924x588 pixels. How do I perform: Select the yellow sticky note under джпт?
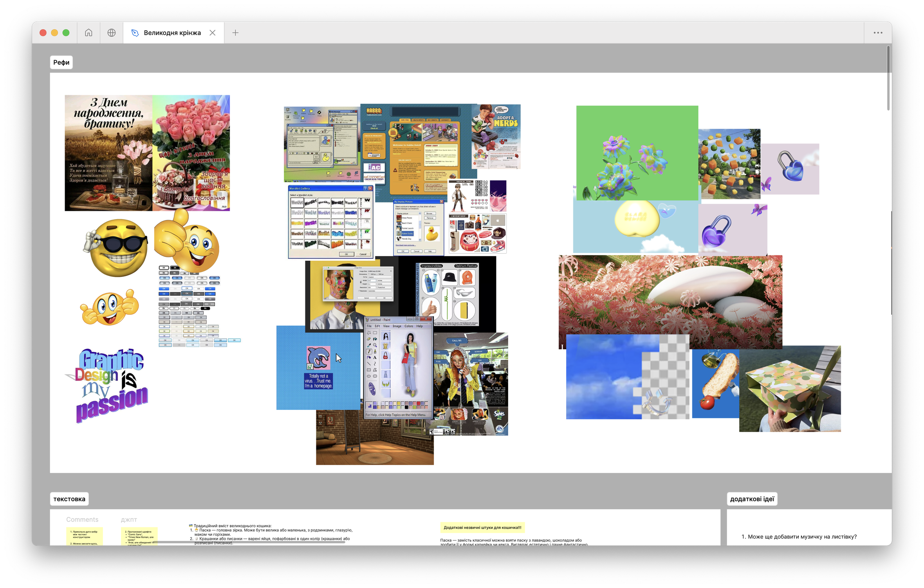(139, 536)
